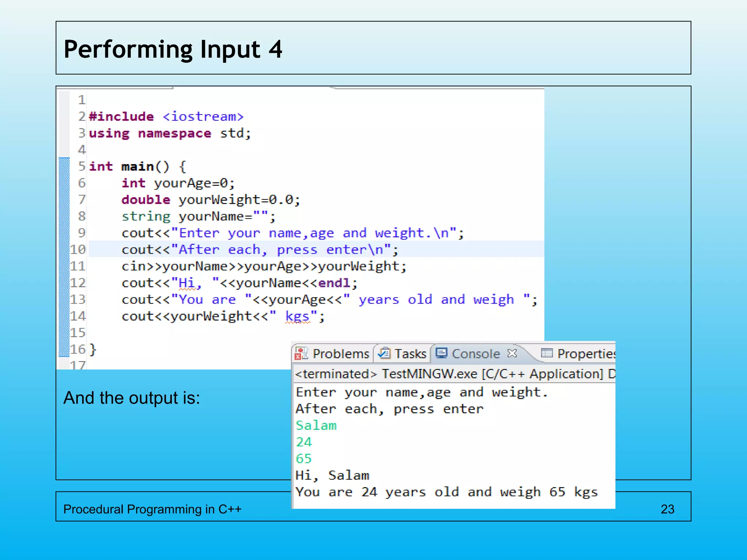Image resolution: width=747 pixels, height=560 pixels.
Task: Click console input 'Salam' in green
Action: coord(316,425)
